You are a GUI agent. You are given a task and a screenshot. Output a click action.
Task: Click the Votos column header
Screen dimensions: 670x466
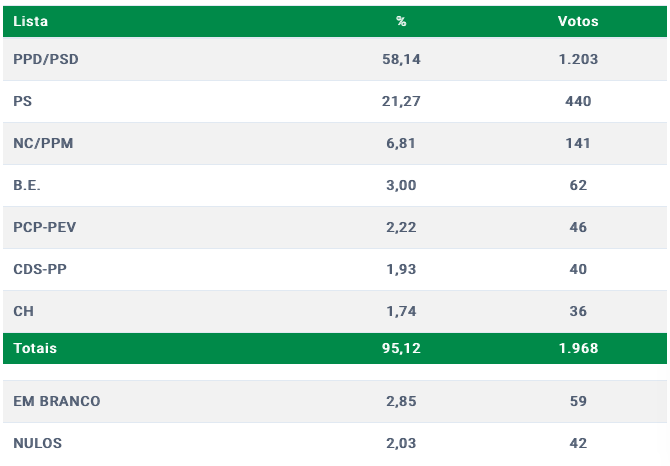tap(578, 21)
